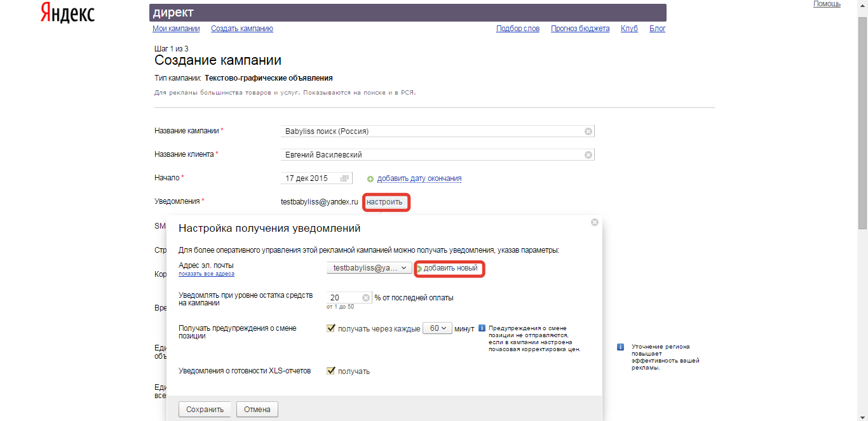
Task: Clear the balance percentage value with X icon
Action: pyautogui.click(x=366, y=298)
